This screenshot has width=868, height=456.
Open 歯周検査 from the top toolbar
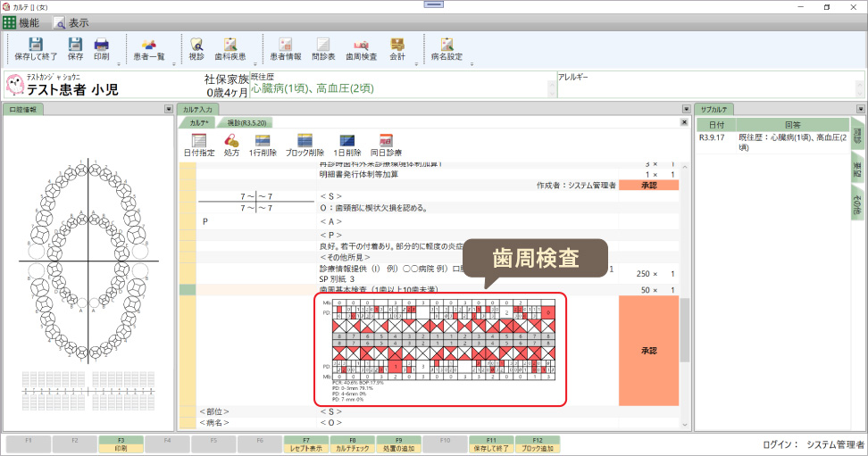[359, 48]
